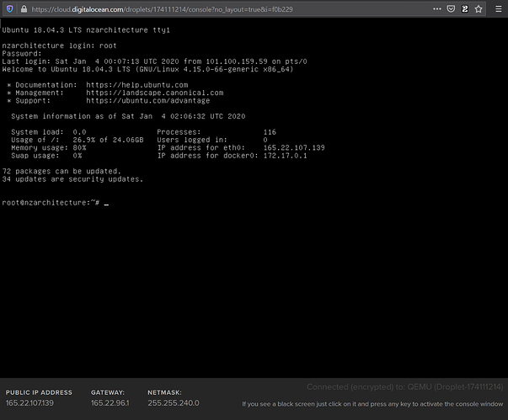Click the 'System information as of' line
The width and height of the screenshot is (508, 420).
click(128, 116)
